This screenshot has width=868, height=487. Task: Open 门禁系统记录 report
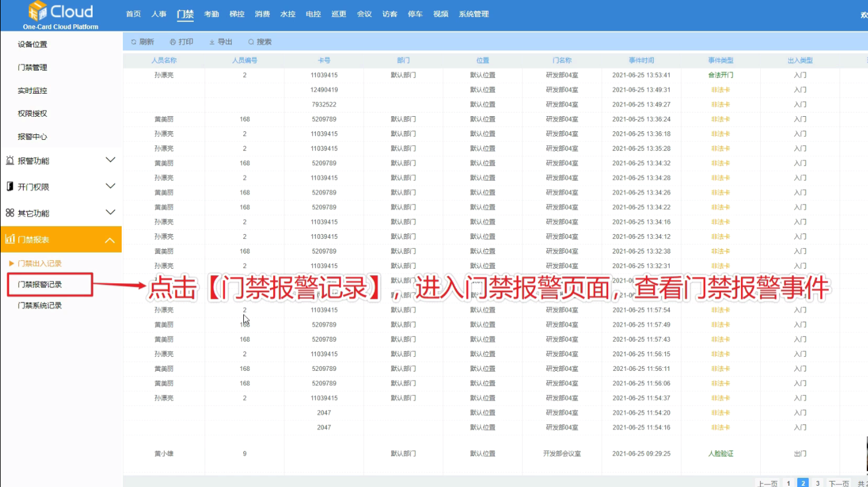[x=40, y=306]
